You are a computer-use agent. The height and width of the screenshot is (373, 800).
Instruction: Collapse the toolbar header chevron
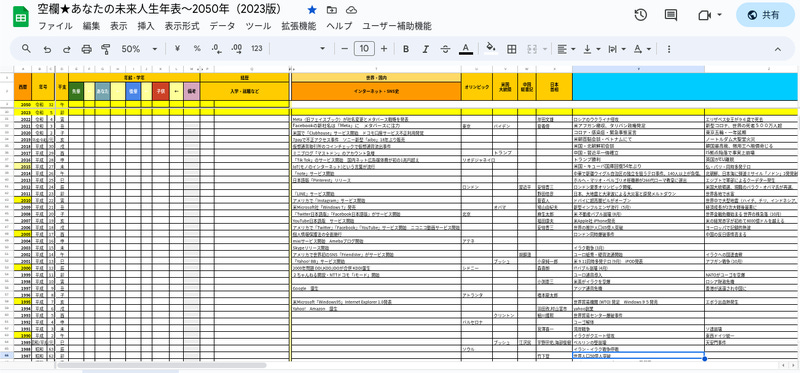click(778, 49)
